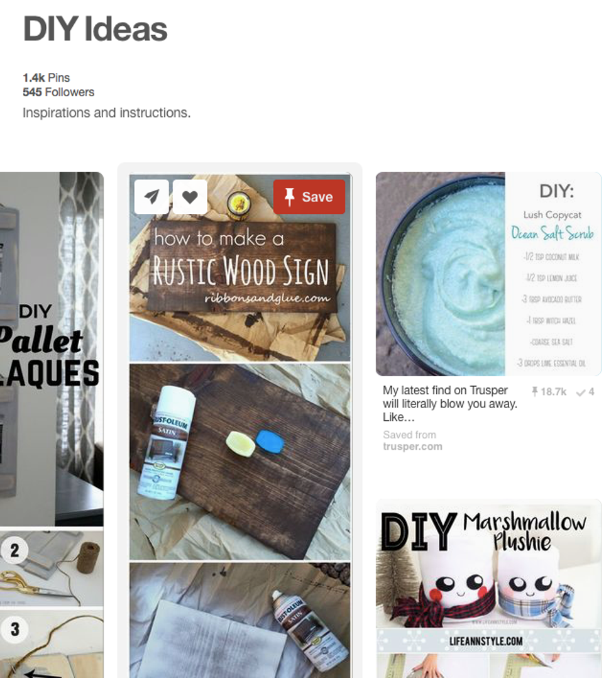Screen dimensions: 616x678
Task: Click the board description 'Inspirations and instructions'
Action: pyautogui.click(x=106, y=113)
